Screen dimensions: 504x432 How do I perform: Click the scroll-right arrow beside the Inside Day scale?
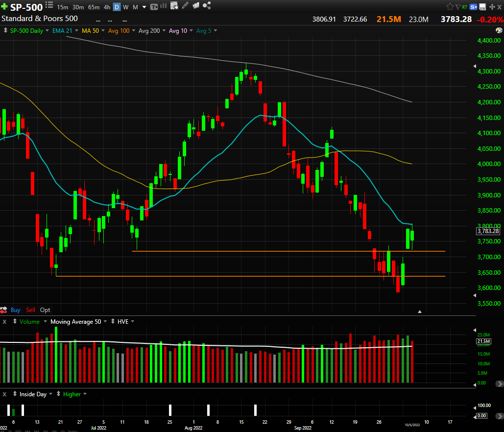500,416
